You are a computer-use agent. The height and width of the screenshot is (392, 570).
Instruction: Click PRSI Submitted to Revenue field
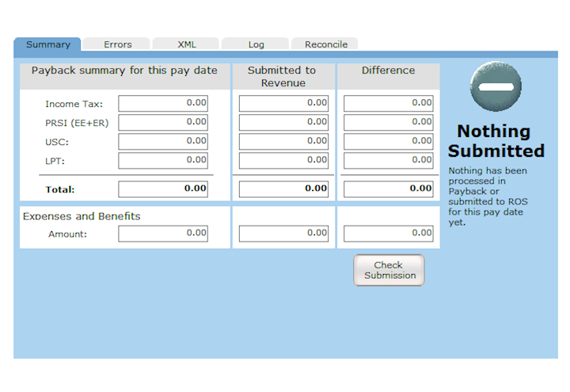pyautogui.click(x=283, y=123)
